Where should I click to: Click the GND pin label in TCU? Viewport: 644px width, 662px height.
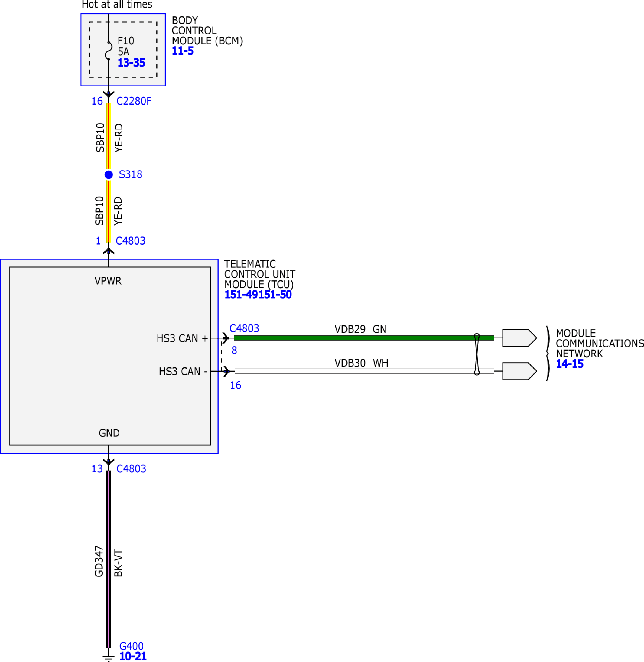pyautogui.click(x=109, y=433)
